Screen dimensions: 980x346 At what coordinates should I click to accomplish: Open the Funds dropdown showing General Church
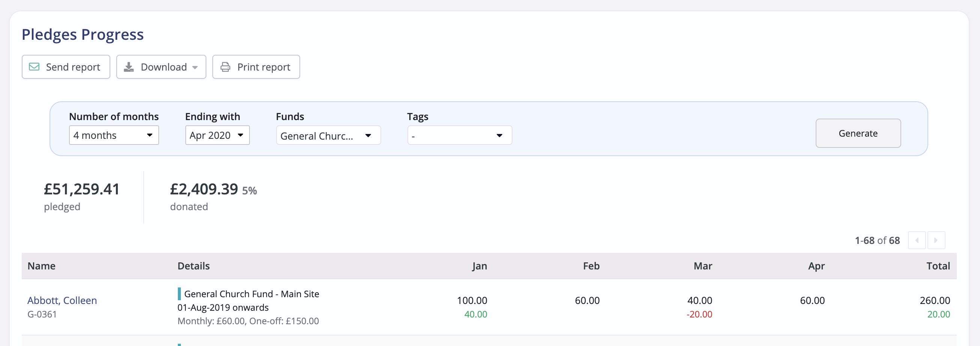[328, 135]
